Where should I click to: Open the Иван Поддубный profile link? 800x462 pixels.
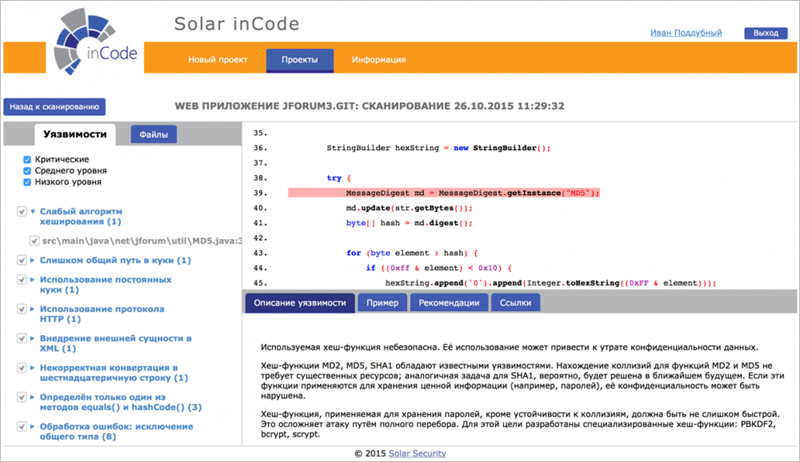coord(686,33)
